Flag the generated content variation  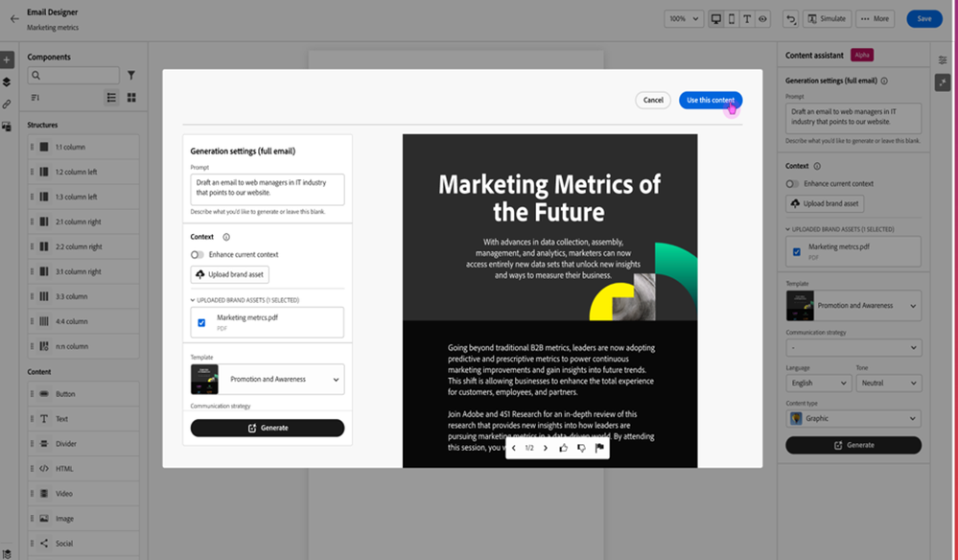point(599,448)
